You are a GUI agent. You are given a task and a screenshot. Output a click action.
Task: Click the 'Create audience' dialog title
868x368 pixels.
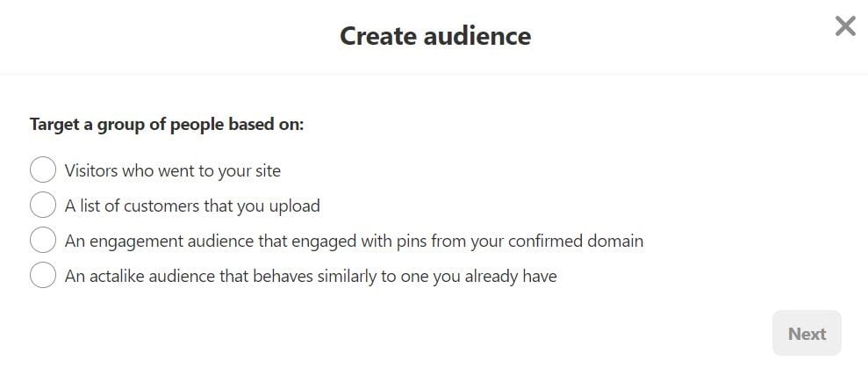[x=434, y=36]
